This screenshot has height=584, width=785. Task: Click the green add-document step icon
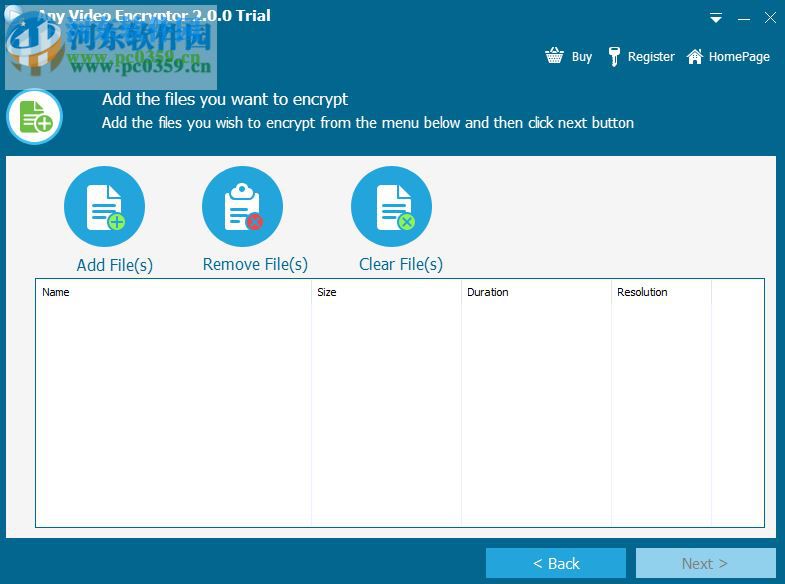click(35, 117)
